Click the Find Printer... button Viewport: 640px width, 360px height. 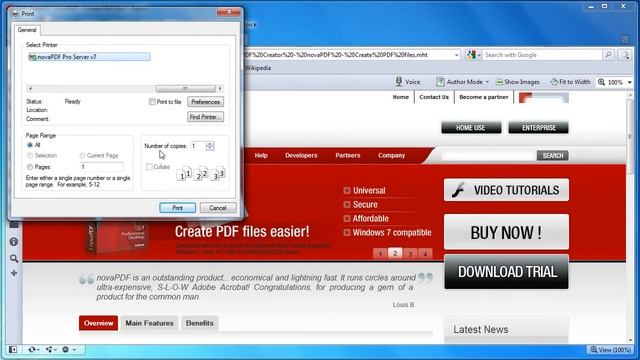206,117
